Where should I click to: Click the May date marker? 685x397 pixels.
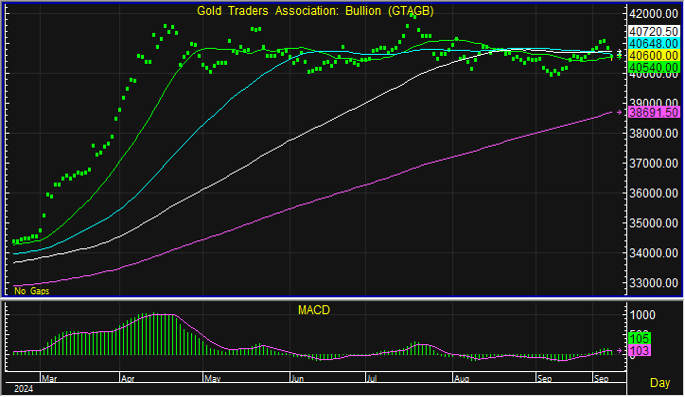(x=213, y=378)
